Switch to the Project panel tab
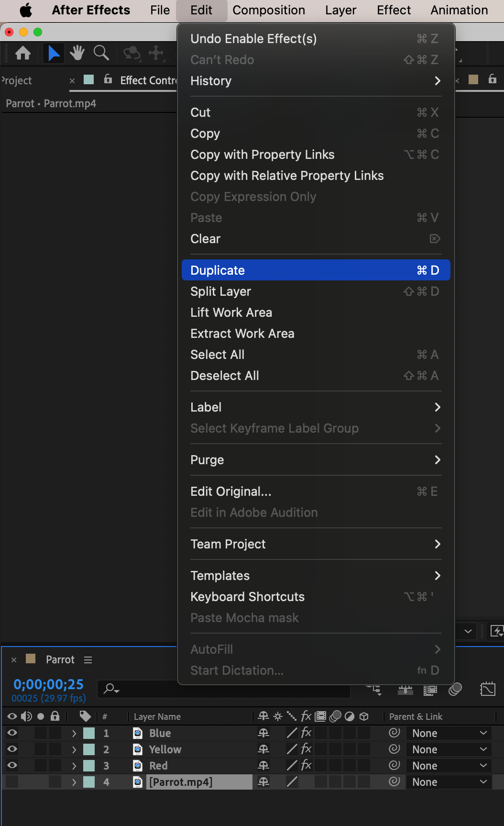504x826 pixels. coord(16,80)
